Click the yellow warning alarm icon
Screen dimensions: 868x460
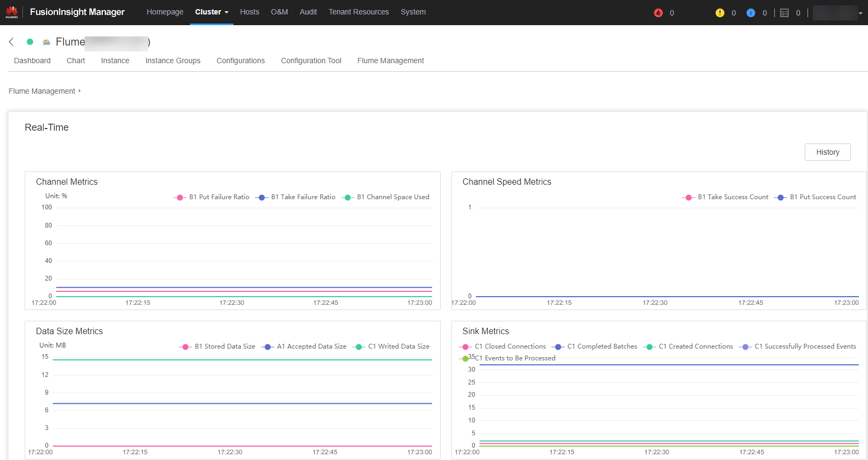(720, 13)
